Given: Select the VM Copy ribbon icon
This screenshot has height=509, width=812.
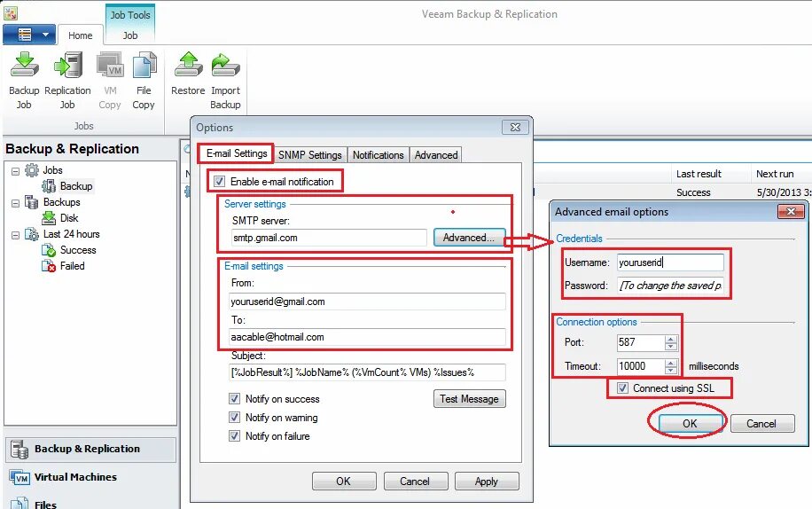Looking at the screenshot, I should pyautogui.click(x=110, y=65).
